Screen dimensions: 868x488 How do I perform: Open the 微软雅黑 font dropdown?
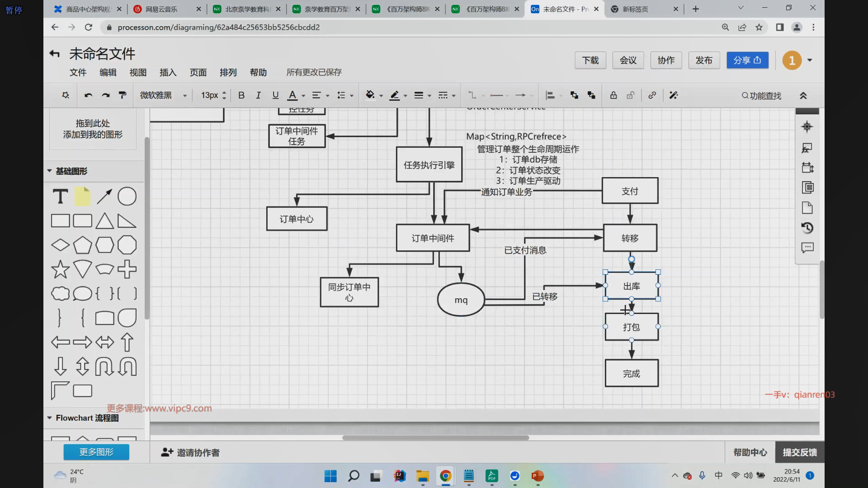(163, 95)
